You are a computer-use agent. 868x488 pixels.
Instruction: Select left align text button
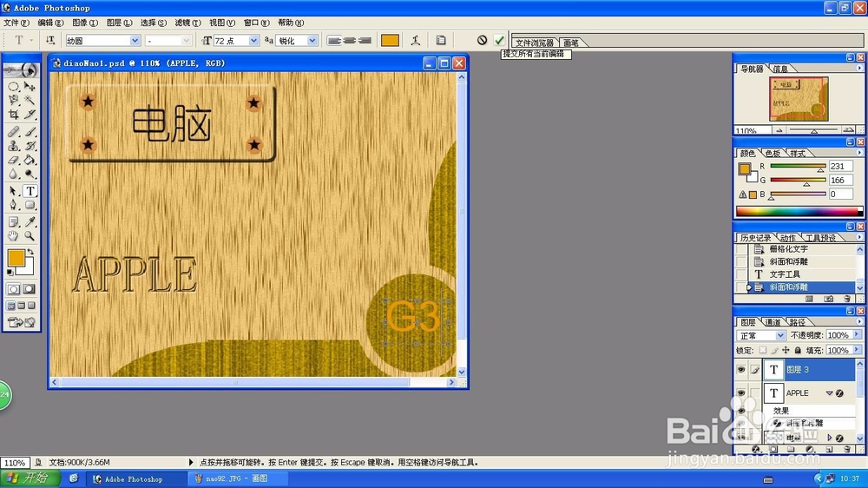[x=334, y=41]
